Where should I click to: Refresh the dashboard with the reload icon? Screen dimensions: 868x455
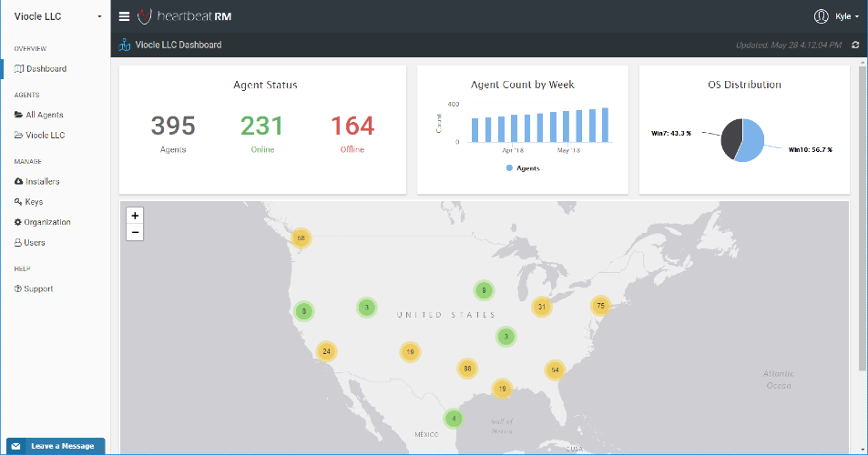pyautogui.click(x=855, y=45)
